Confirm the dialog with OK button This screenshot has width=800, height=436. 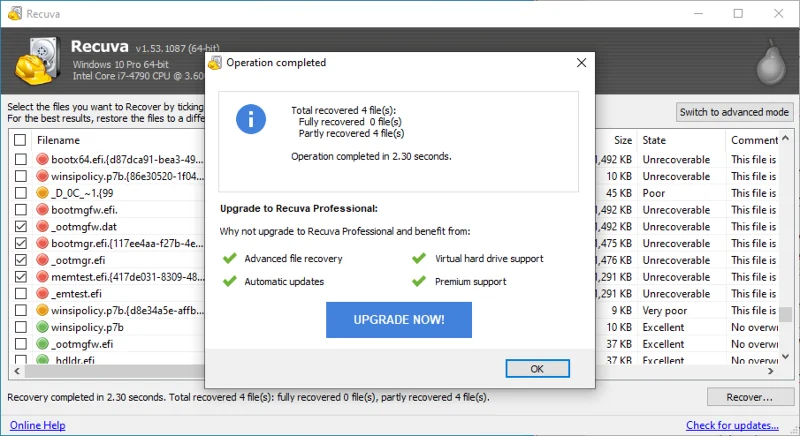(537, 369)
